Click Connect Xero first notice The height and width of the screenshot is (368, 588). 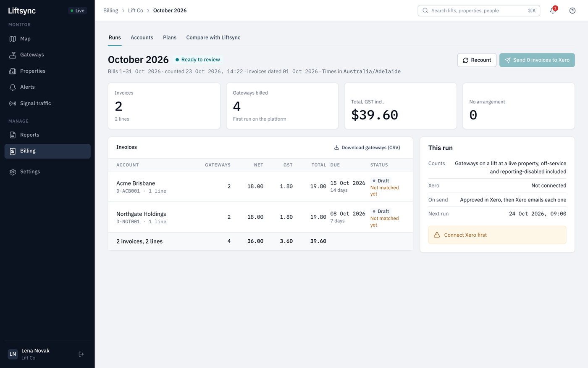(x=497, y=235)
